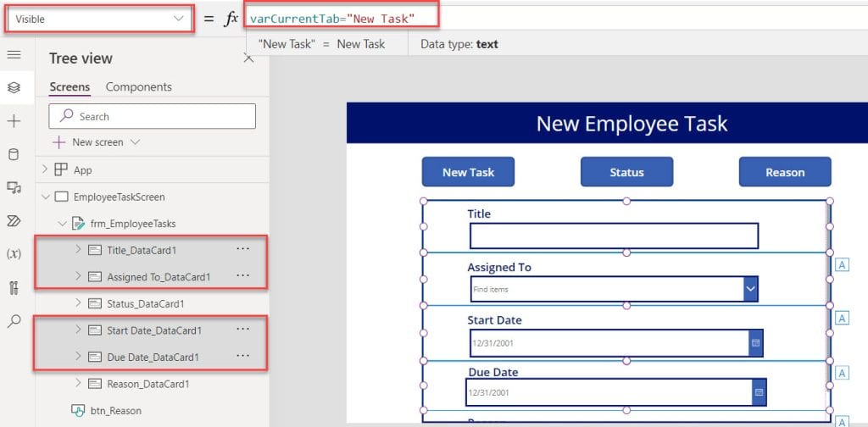Expand Reason_DataCard1 node
Viewport: 868px width, 427px height.
point(78,383)
